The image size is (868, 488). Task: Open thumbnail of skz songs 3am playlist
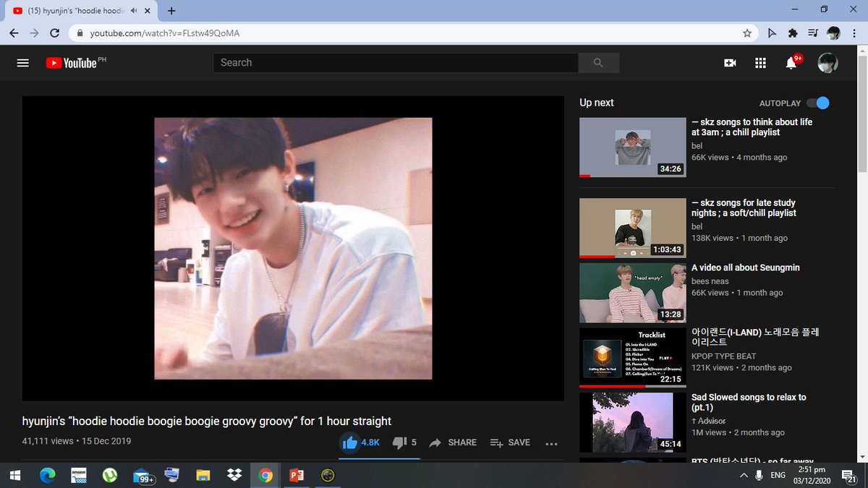tap(632, 147)
